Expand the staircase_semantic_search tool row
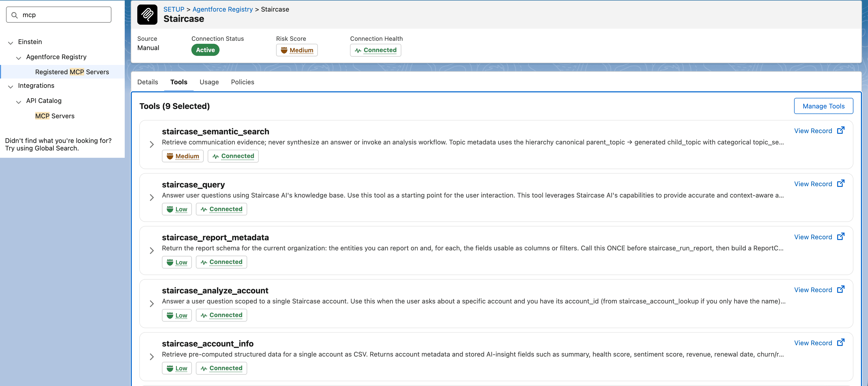 tap(152, 144)
